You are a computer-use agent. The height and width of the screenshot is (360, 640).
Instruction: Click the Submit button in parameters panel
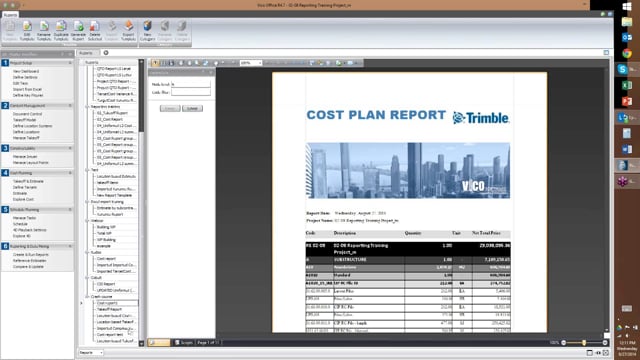[192, 109]
